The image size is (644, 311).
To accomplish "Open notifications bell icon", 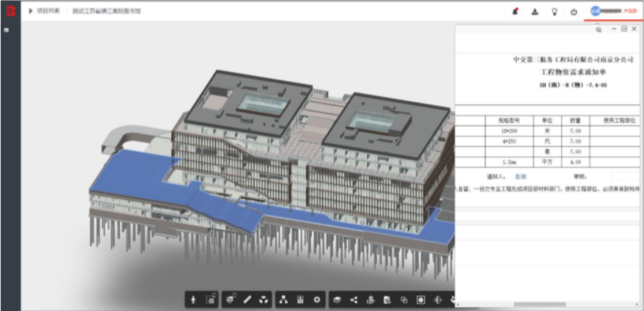I will 515,12.
